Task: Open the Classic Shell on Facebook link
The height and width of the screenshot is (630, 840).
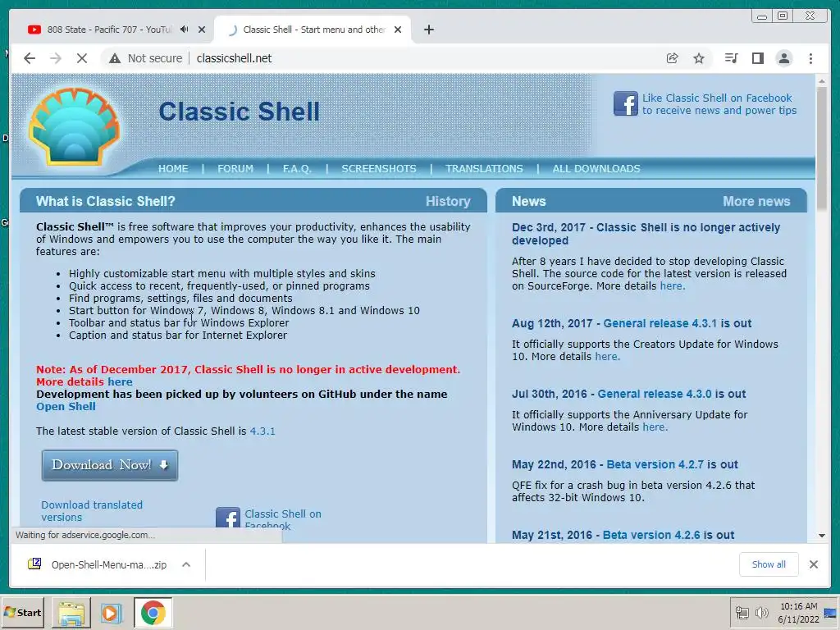Action: point(283,519)
